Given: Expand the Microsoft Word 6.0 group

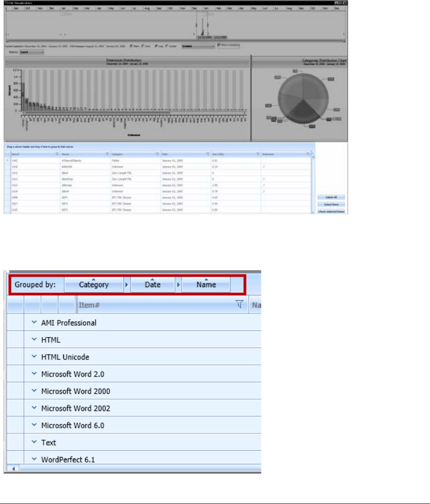Looking at the screenshot, I should 34,425.
